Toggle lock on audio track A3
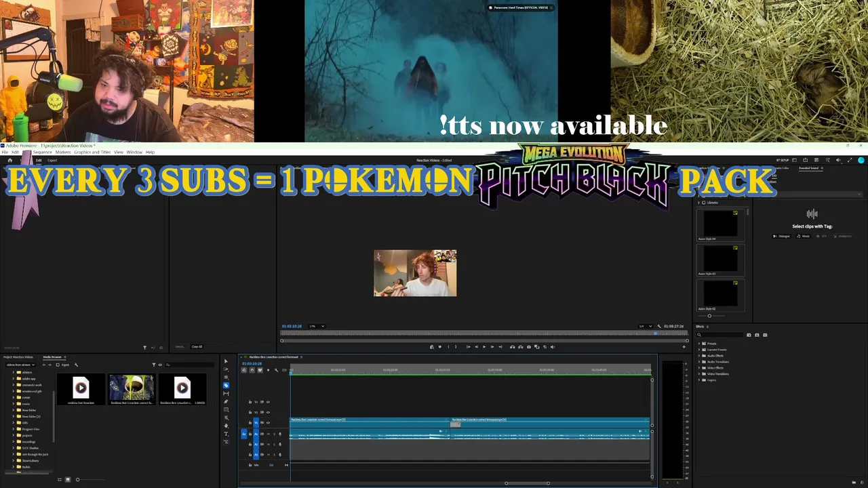This screenshot has height=488, width=868. tap(250, 454)
